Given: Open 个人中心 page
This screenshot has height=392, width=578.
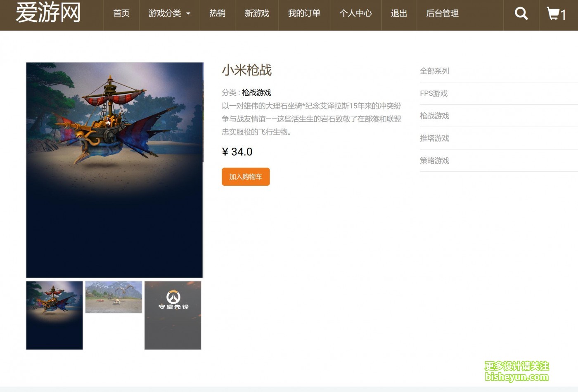Looking at the screenshot, I should tap(356, 14).
